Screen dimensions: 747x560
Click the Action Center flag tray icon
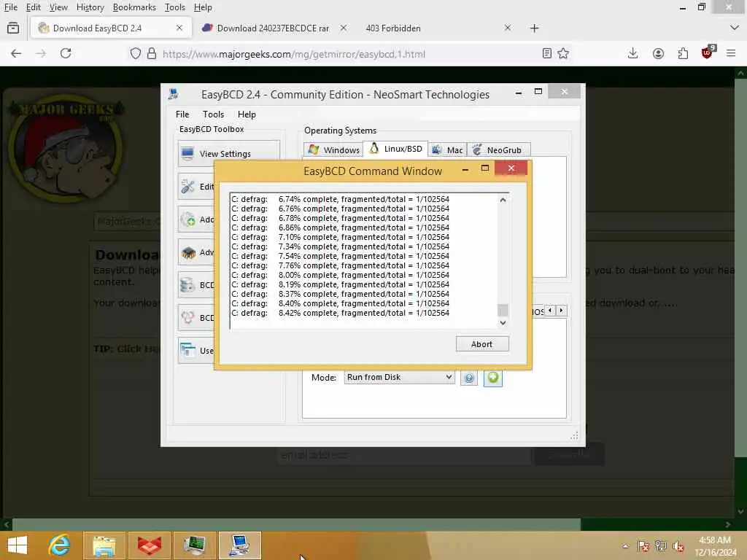pyautogui.click(x=643, y=546)
